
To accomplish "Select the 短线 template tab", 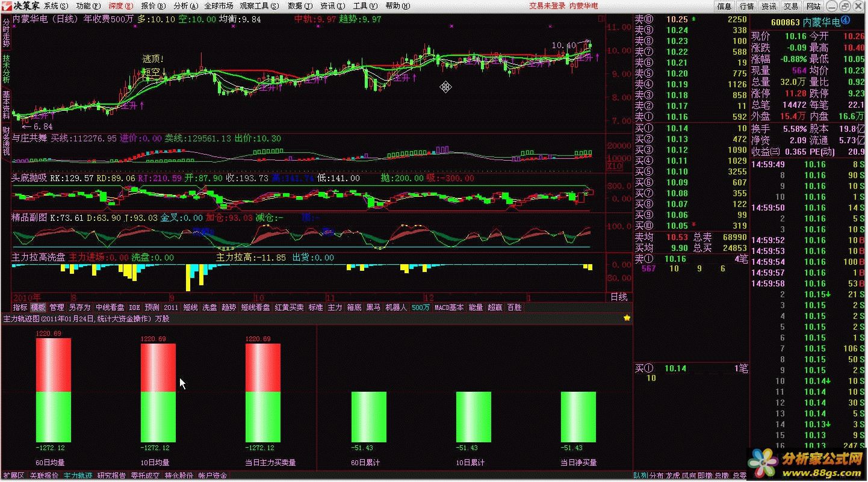I will (x=190, y=307).
